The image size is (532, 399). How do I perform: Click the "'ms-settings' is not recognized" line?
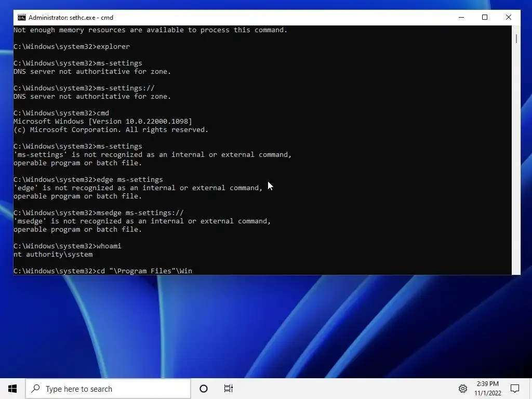coord(152,155)
